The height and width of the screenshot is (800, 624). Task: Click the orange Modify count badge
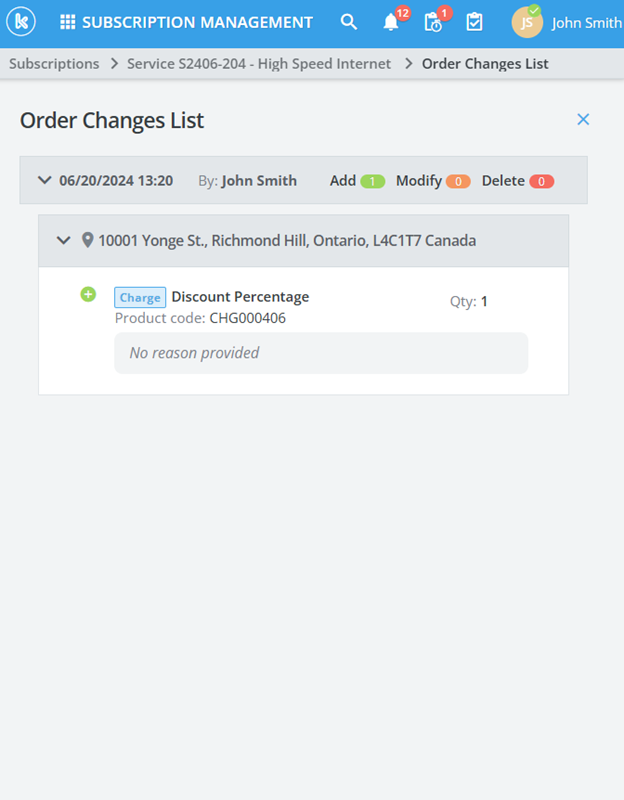(458, 182)
